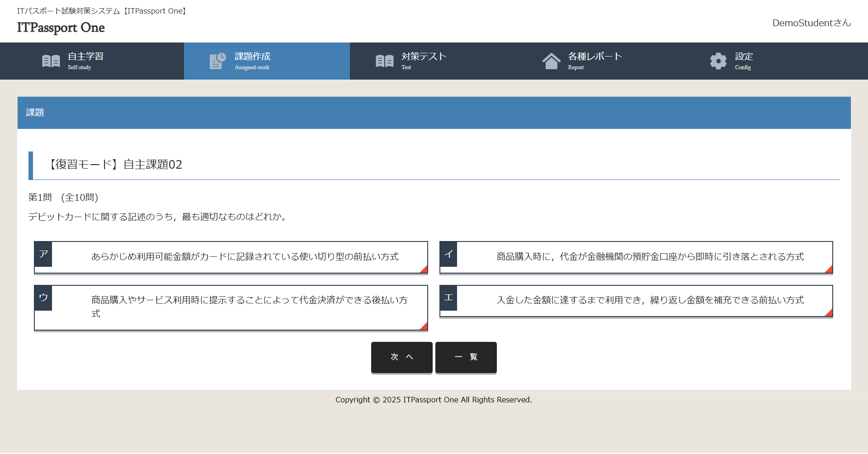This screenshot has height=454, width=868.
Task: Select answer option ウ
Action: pos(231,307)
